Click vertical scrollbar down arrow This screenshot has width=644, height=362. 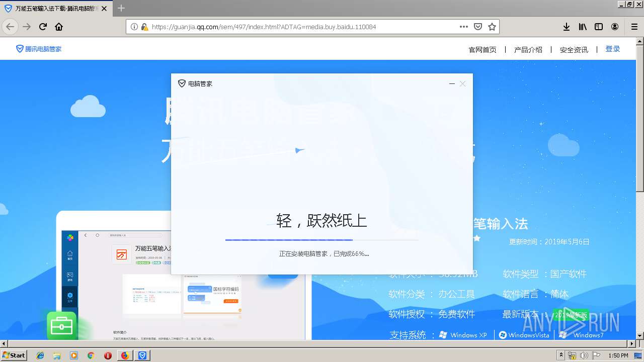pos(639,336)
